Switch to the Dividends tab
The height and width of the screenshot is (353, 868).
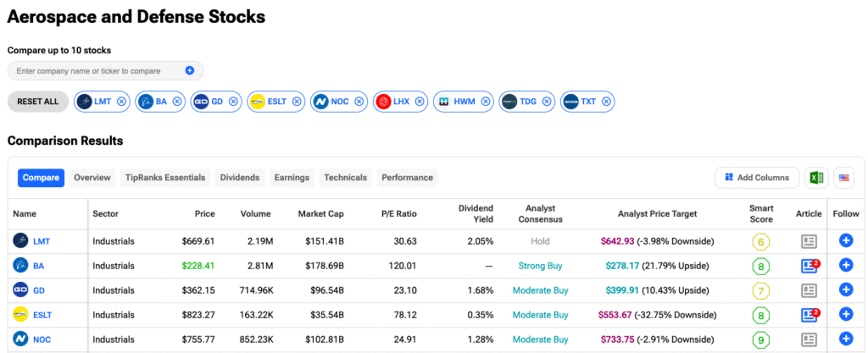(x=240, y=178)
